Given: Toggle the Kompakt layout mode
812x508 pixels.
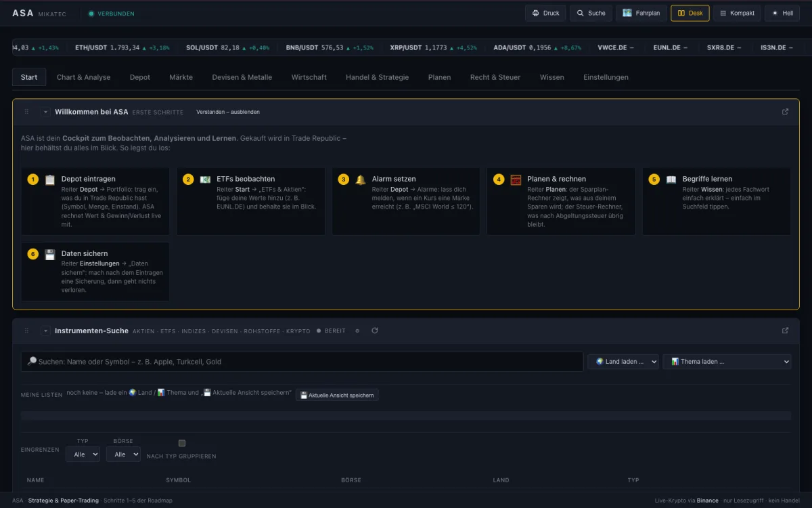Looking at the screenshot, I should pos(737,13).
